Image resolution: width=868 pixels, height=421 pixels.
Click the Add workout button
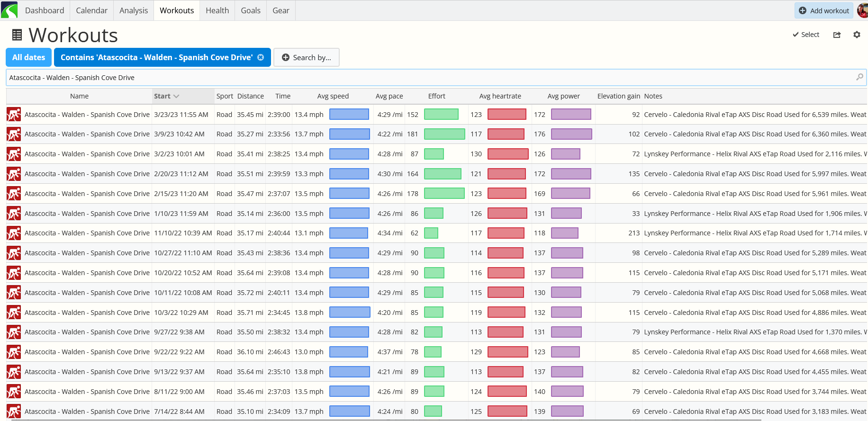[823, 10]
